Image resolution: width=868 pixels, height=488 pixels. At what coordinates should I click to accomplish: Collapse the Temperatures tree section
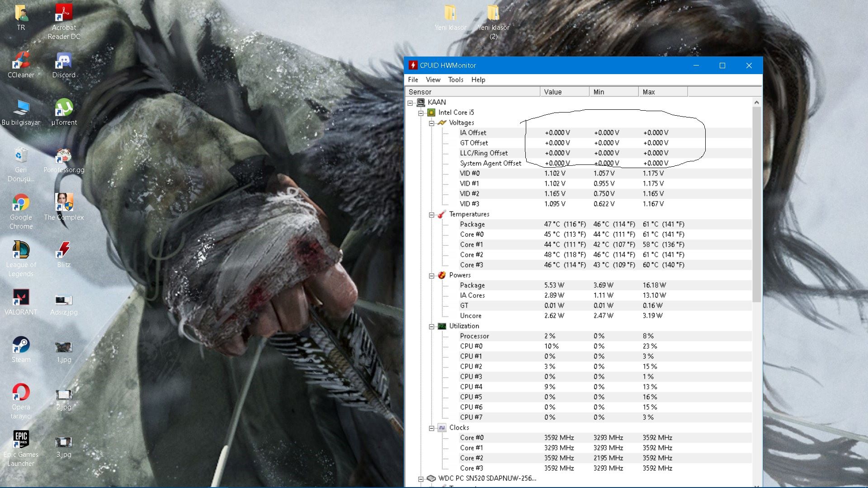click(x=432, y=215)
